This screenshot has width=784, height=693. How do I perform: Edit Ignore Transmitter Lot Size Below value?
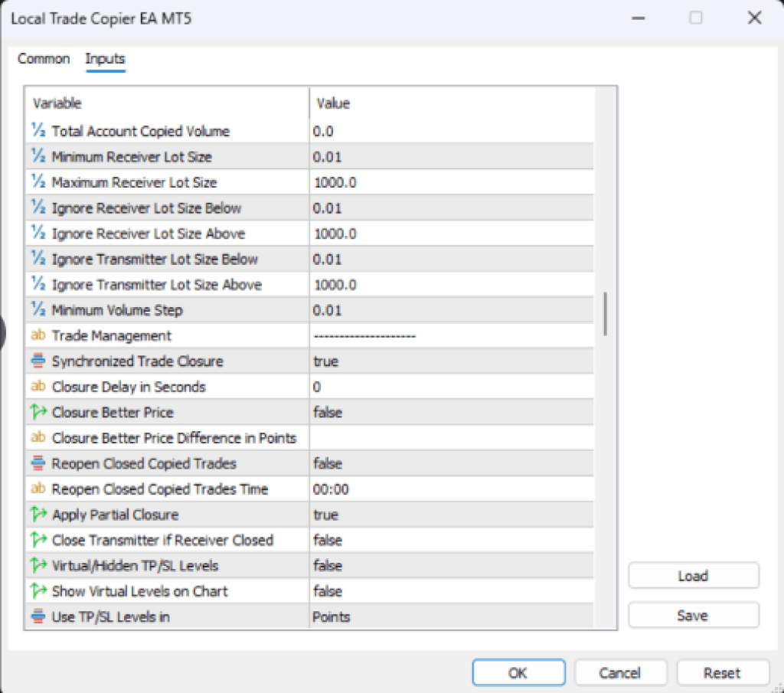[452, 259]
